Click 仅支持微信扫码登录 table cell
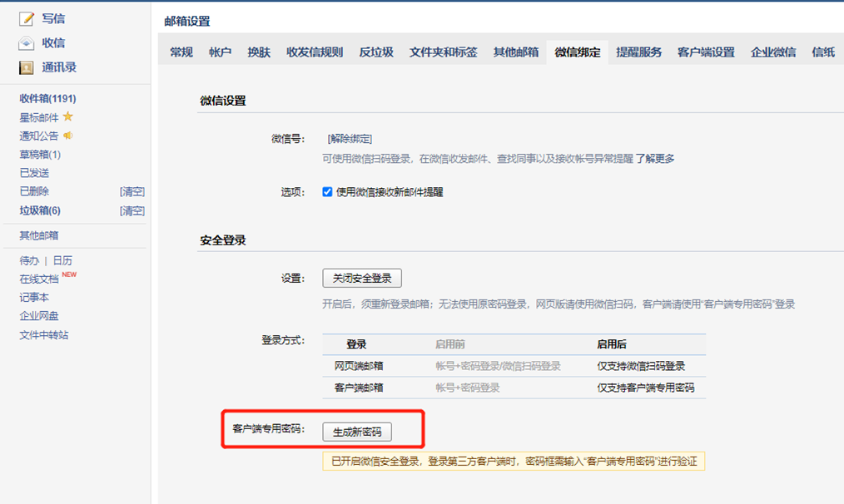844x504 pixels. point(641,366)
